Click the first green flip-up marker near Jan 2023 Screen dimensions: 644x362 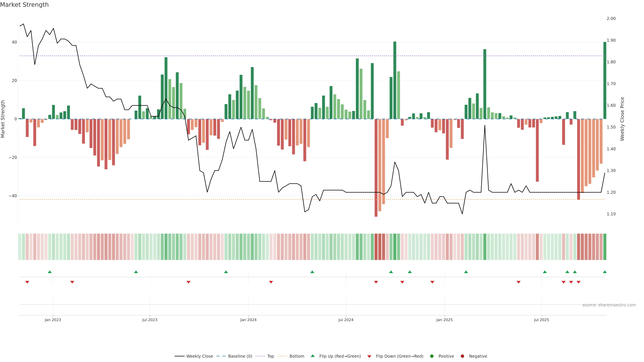(x=50, y=272)
